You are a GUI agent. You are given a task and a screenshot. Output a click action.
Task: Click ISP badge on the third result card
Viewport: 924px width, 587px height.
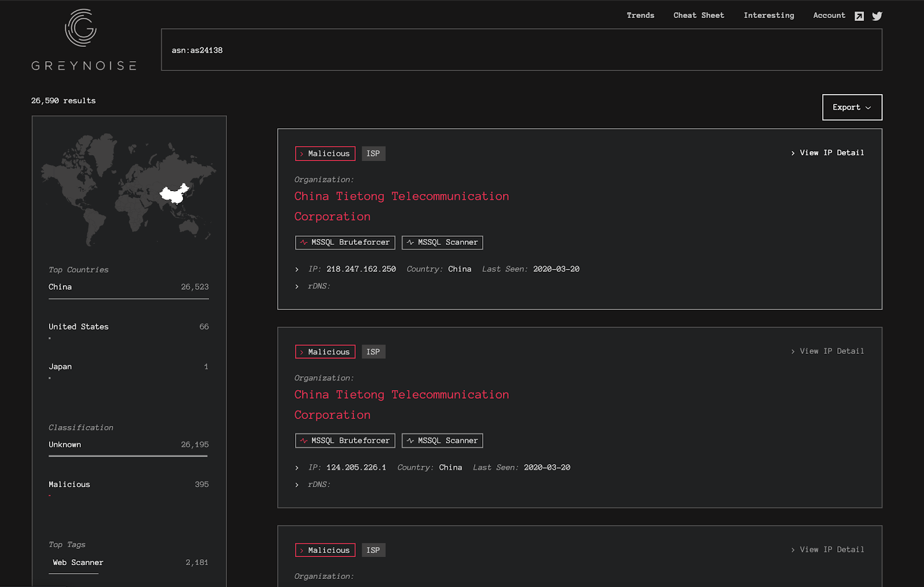(x=373, y=551)
